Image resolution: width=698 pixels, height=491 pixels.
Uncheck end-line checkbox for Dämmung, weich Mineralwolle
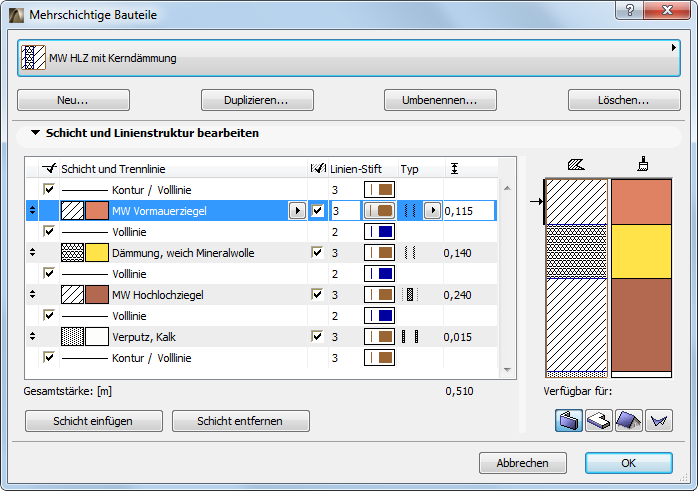(317, 252)
